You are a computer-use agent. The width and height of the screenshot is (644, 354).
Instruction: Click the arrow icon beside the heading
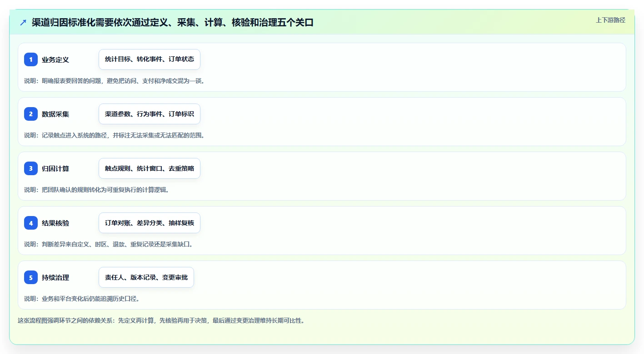[23, 22]
